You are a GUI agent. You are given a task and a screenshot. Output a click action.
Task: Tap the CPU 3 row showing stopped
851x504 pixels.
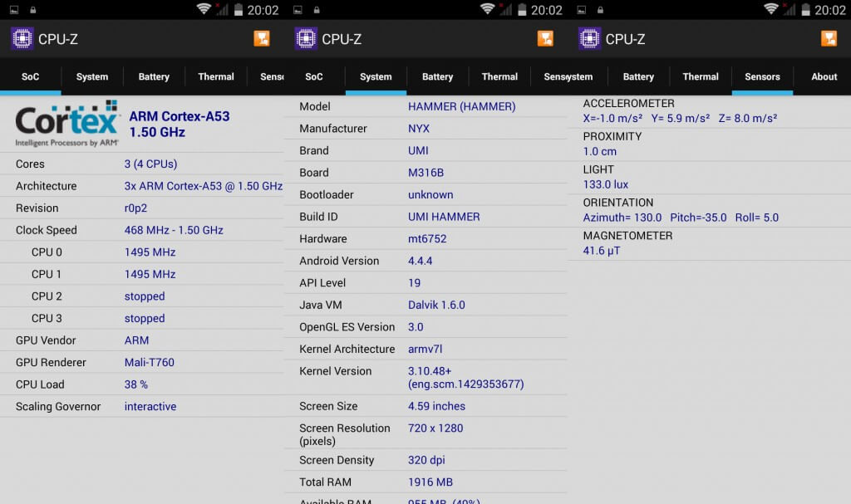(141, 319)
